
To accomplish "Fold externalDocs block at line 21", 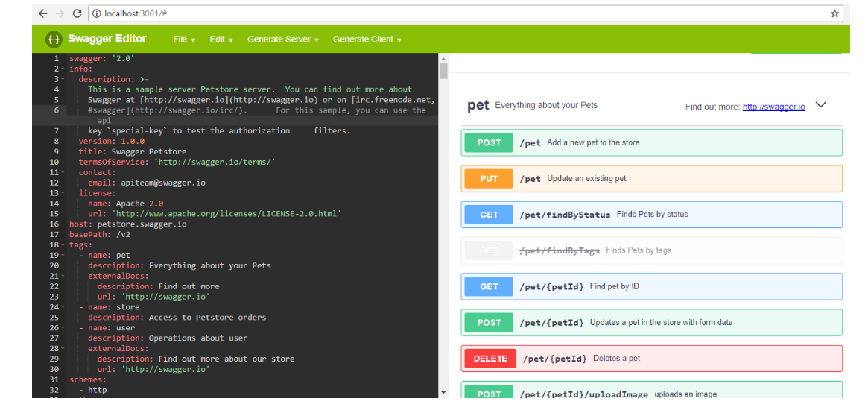I will (63, 277).
